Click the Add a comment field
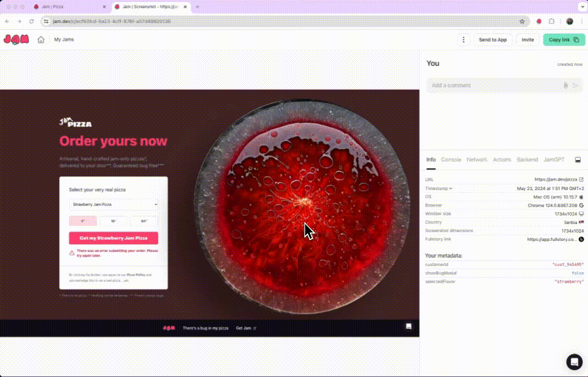 493,85
